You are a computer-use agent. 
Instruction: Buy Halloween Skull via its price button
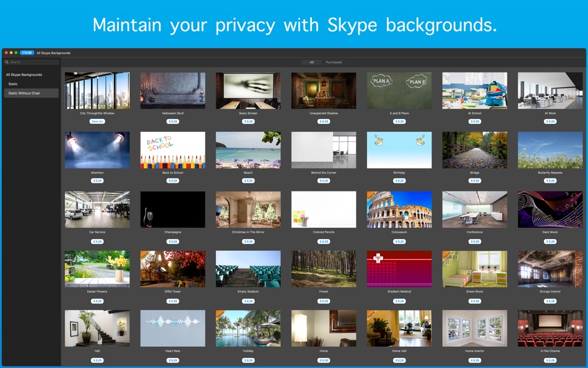coord(173,121)
